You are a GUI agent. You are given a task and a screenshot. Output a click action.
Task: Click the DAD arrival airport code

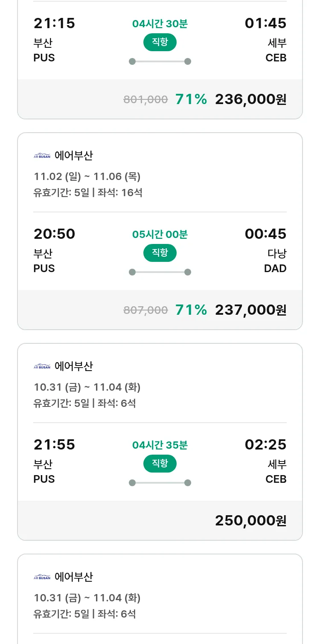pos(275,269)
